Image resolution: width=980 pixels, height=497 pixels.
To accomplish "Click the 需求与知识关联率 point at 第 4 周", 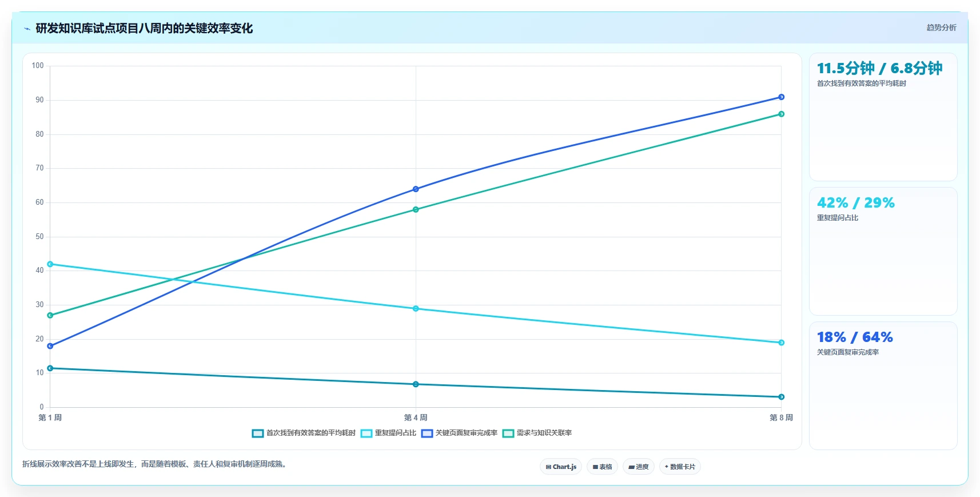I will [416, 209].
